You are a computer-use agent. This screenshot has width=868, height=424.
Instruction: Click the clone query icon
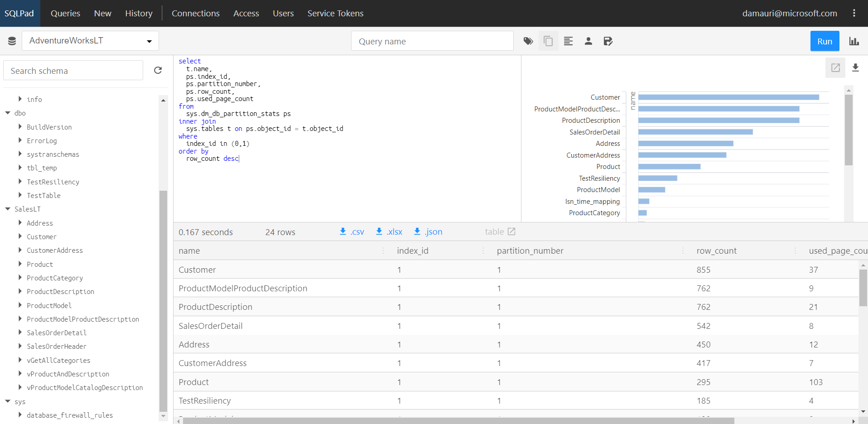point(548,41)
